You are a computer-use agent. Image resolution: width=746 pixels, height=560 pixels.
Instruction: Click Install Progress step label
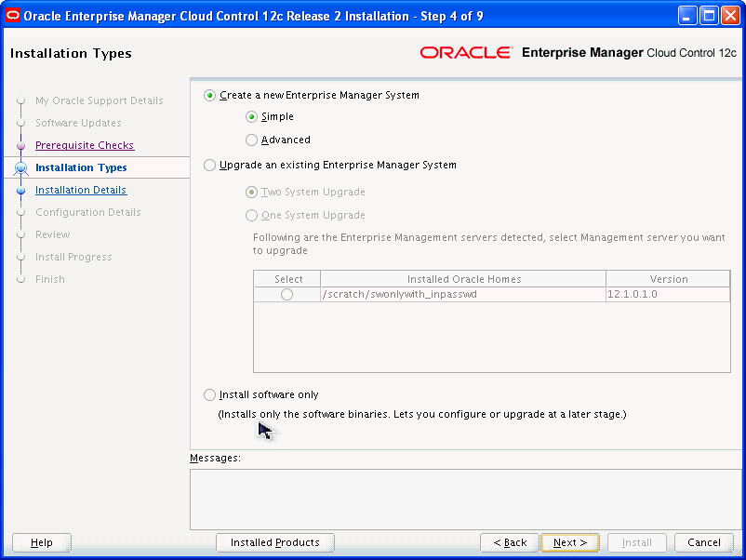[73, 257]
